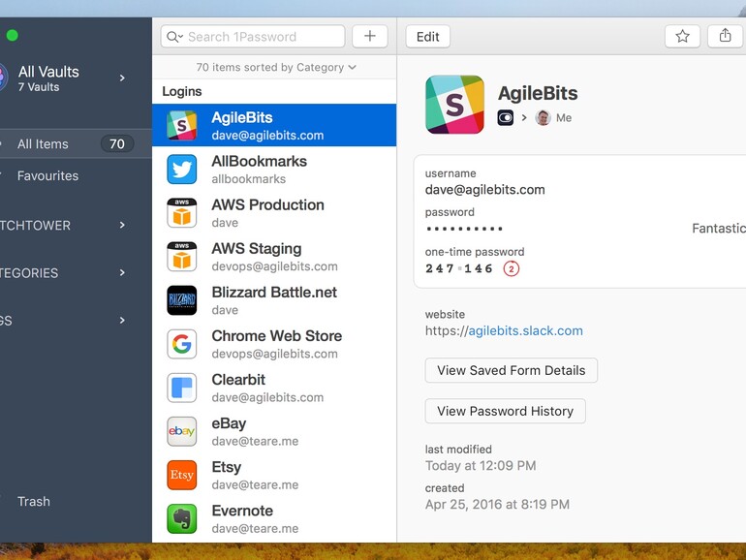Click arrow between vault and Me
This screenshot has height=560, width=746.
point(524,117)
